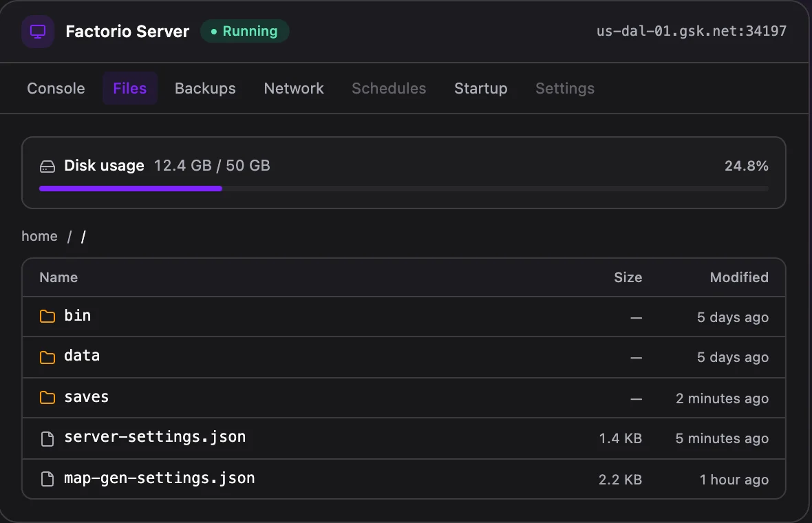The width and height of the screenshot is (812, 523).
Task: Click the Name column header
Action: click(58, 277)
